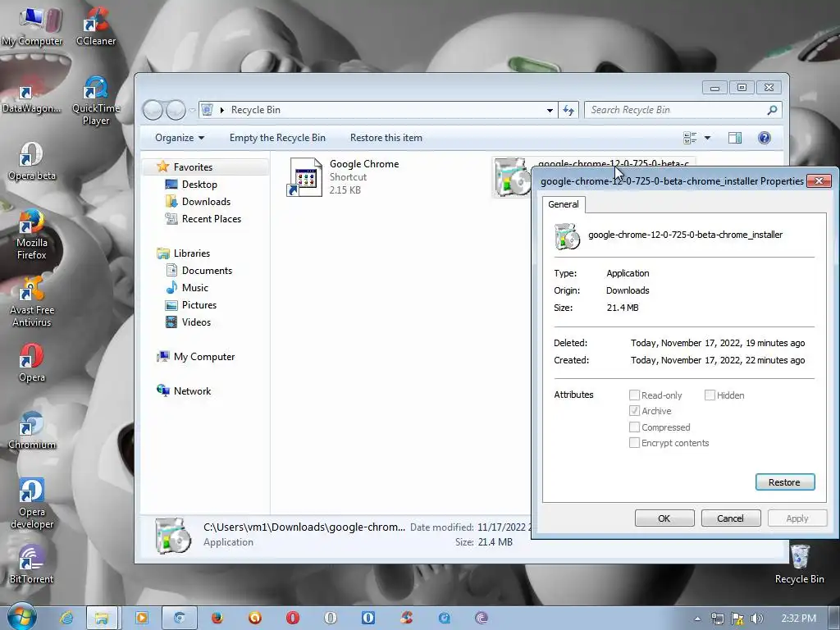The height and width of the screenshot is (630, 840).
Task: Select Favorites in the navigation pane
Action: pyautogui.click(x=193, y=167)
